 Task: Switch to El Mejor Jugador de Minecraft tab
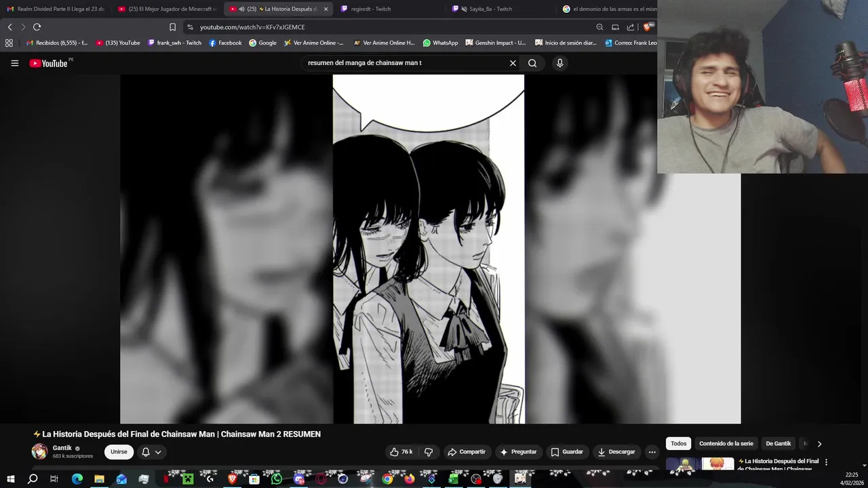167,9
